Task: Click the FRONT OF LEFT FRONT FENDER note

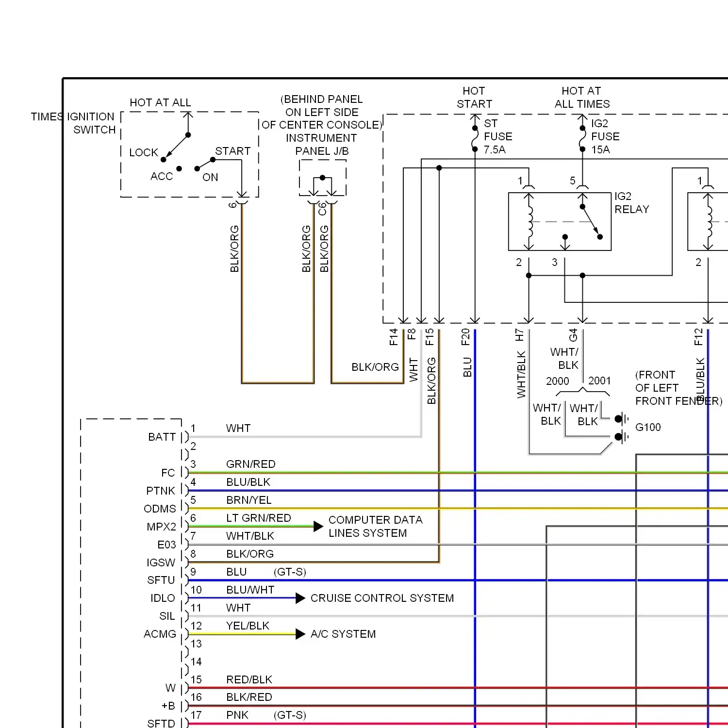Action: point(678,388)
